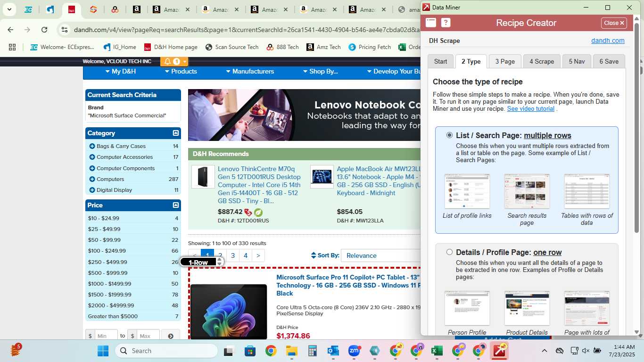Click the Chrome back arrow

[x=10, y=30]
